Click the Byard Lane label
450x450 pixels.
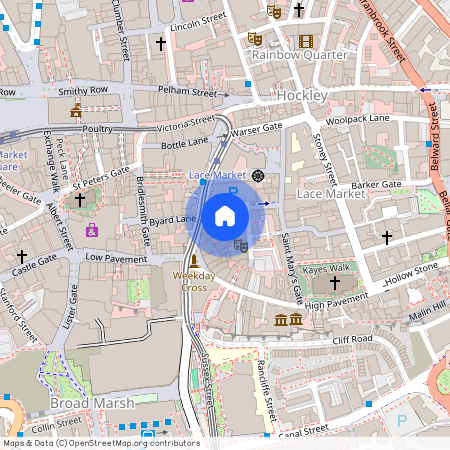point(173,221)
